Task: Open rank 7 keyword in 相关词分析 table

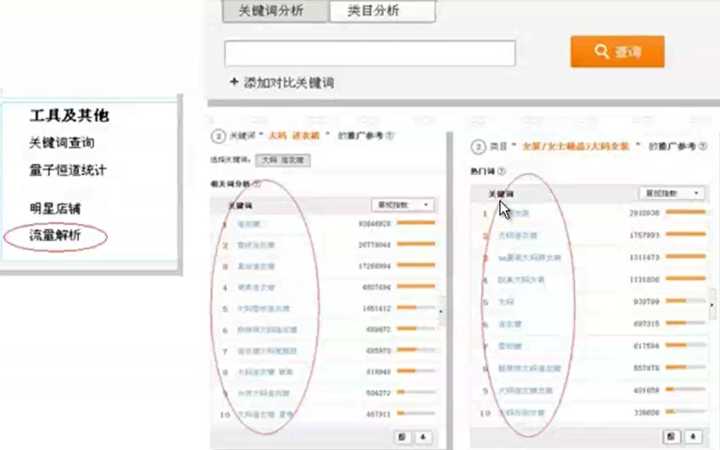Action: (x=267, y=351)
